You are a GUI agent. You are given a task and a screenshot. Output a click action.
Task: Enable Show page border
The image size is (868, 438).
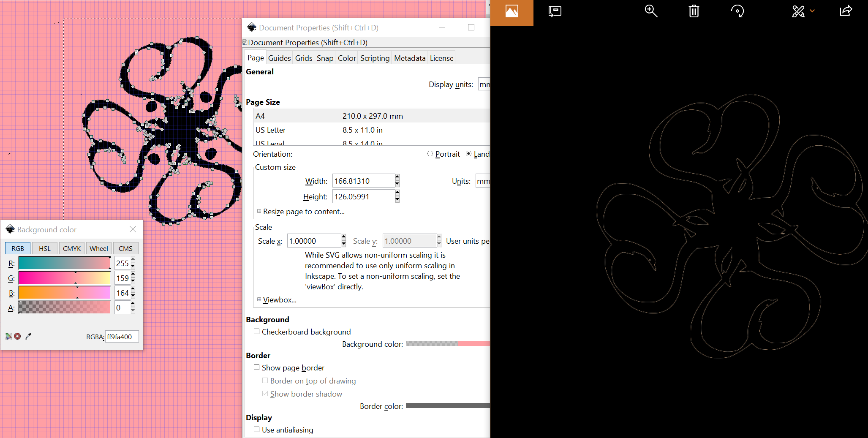point(257,367)
